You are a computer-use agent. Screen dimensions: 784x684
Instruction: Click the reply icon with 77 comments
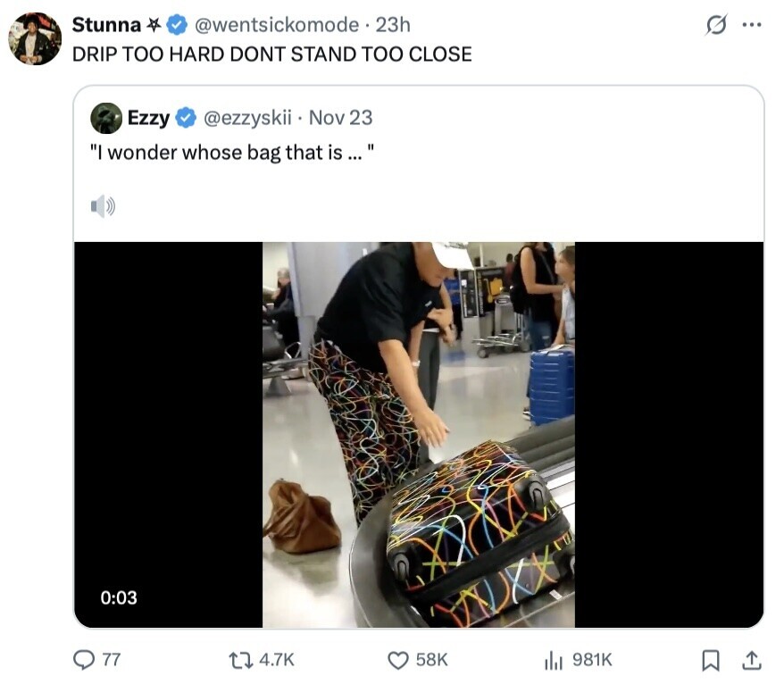pyautogui.click(x=84, y=660)
